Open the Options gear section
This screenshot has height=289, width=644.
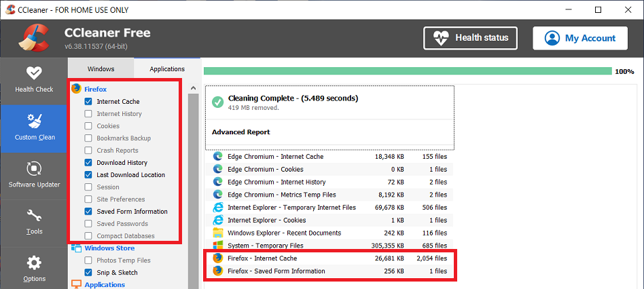34,269
